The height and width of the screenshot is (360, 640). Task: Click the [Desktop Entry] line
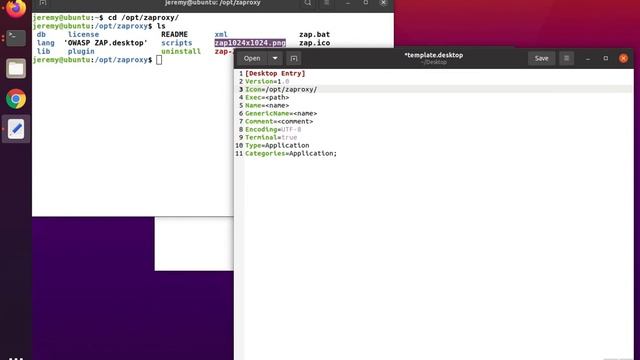coord(275,73)
